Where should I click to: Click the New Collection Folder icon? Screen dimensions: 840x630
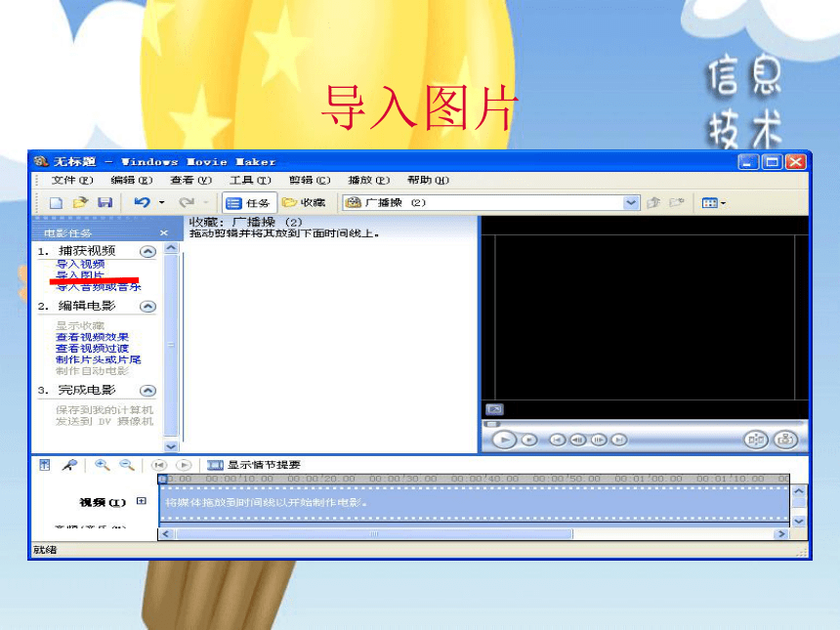click(x=677, y=202)
